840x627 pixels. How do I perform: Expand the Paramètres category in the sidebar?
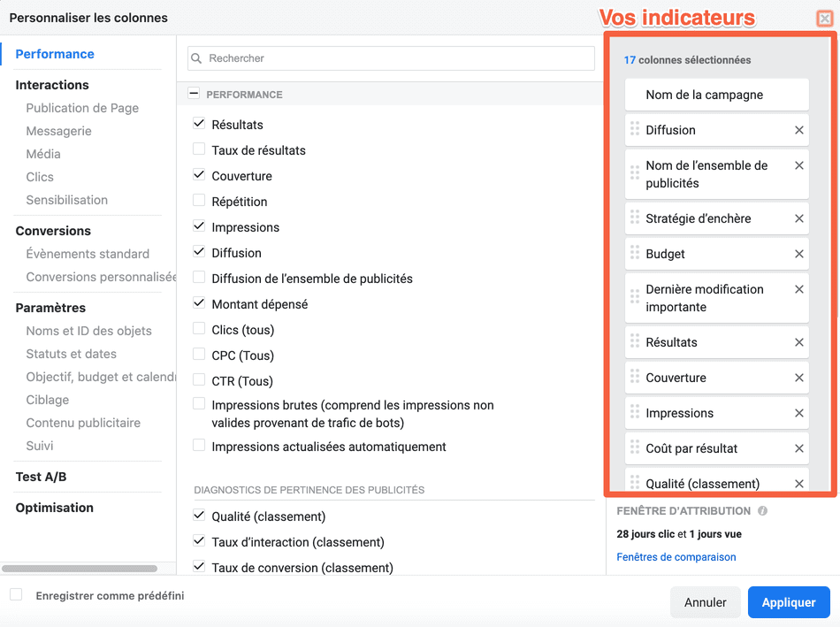(x=50, y=308)
